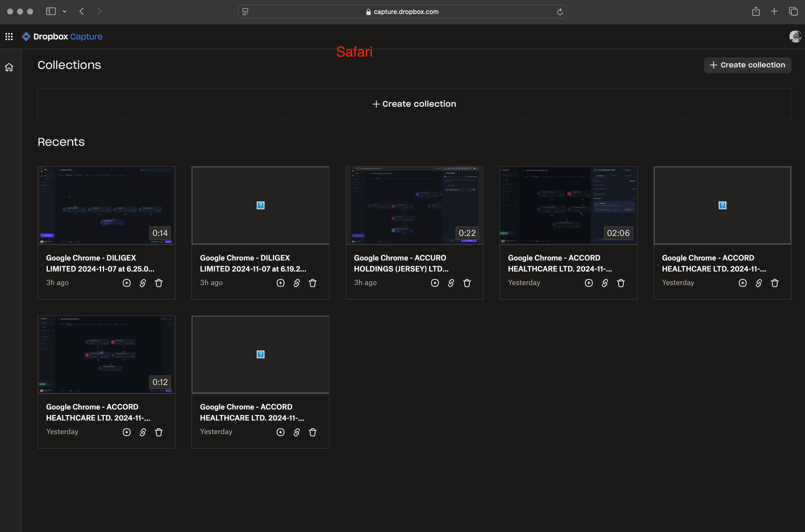Screen dimensions: 805x532
Task: Open ACCORD HEALTHCARE title under 02:06 video
Action: 560,263
